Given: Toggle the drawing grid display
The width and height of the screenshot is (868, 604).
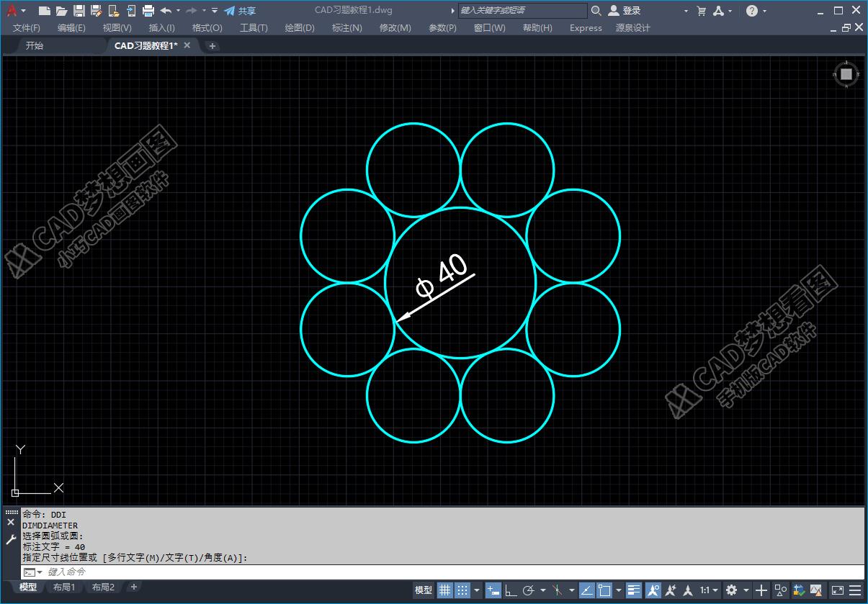Looking at the screenshot, I should tap(445, 590).
